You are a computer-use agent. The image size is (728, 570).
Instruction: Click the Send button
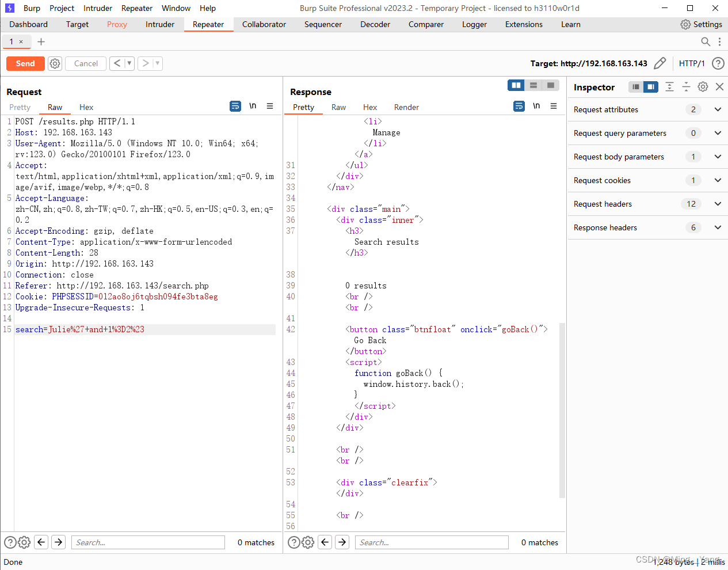[x=25, y=63]
